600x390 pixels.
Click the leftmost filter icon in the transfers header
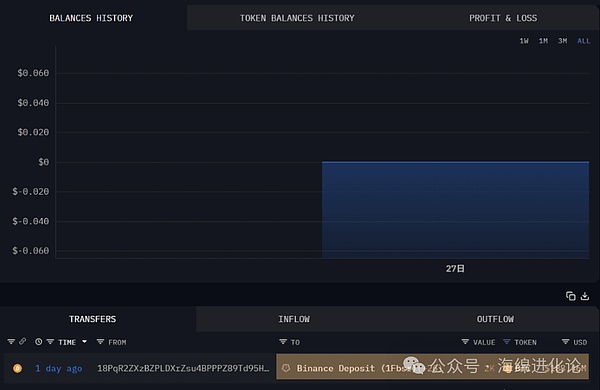(11, 341)
